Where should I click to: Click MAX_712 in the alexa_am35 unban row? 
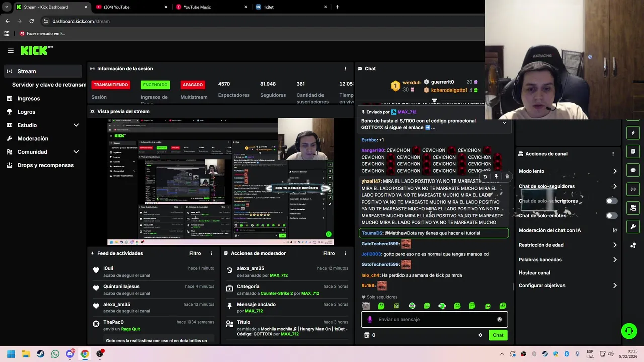279,276
